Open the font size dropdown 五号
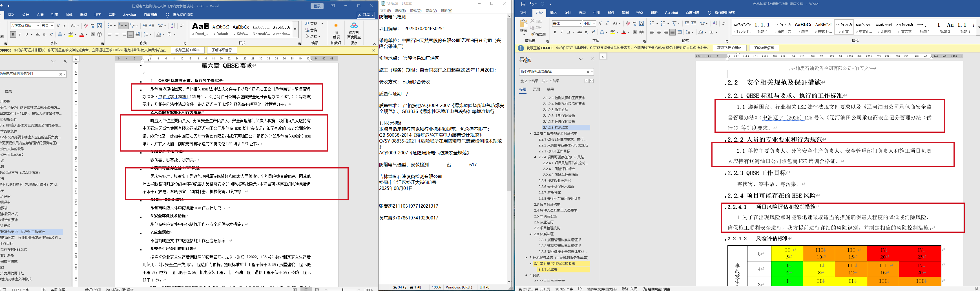The image size is (980, 291). click(x=52, y=26)
